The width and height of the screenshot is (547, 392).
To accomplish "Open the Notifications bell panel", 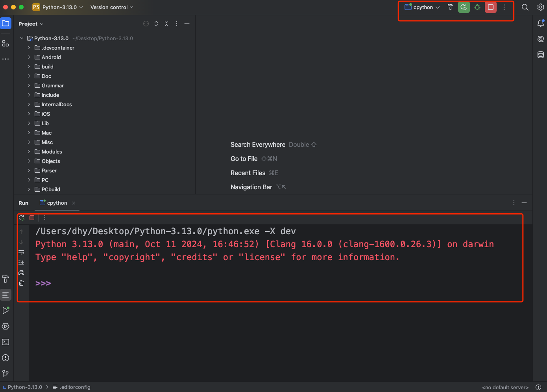I will coord(541,23).
